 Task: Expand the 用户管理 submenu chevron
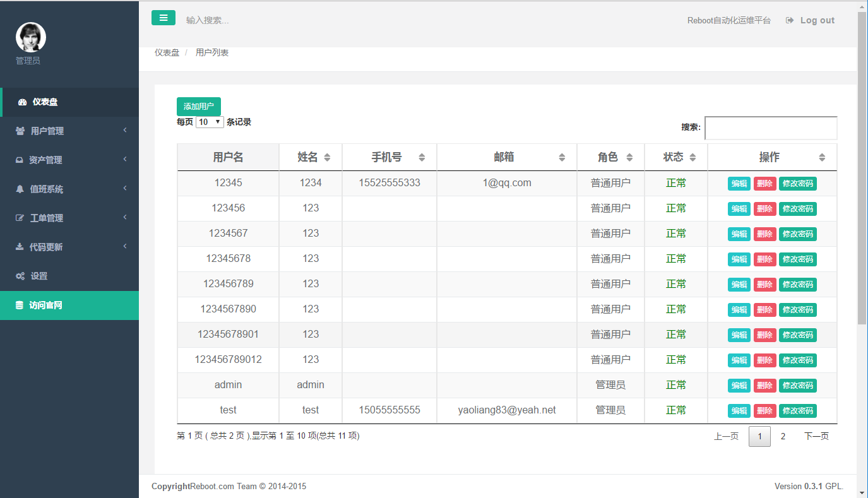coord(126,131)
